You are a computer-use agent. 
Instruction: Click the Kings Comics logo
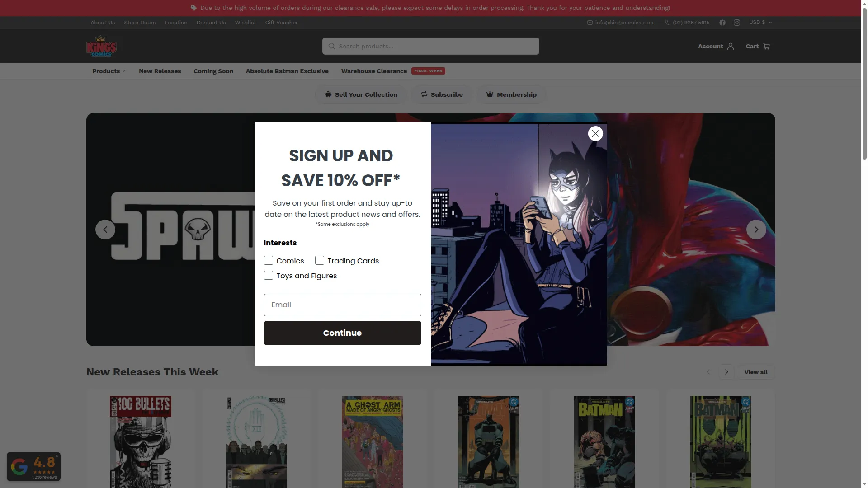click(101, 47)
